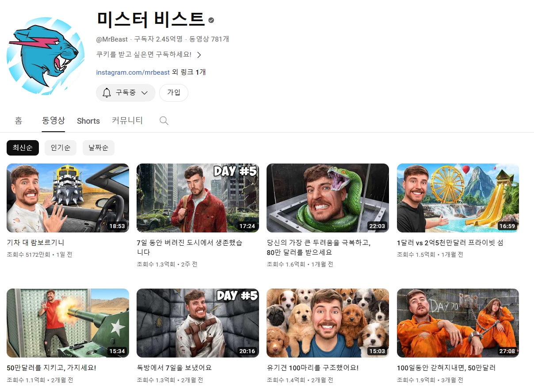Click title 7일 동안 버려진 도시에서 생존했습니다
Screen dimensions: 534x392
coord(190,247)
